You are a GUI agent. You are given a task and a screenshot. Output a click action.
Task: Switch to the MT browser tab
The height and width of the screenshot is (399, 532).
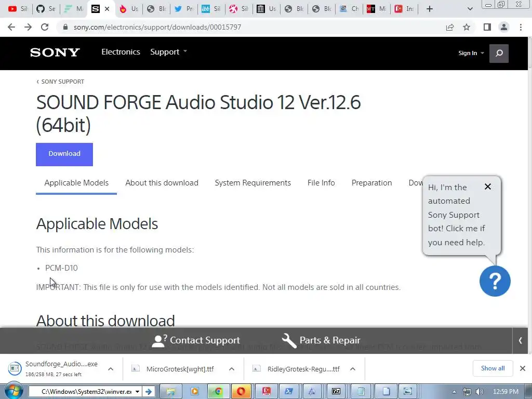pyautogui.click(x=377, y=9)
